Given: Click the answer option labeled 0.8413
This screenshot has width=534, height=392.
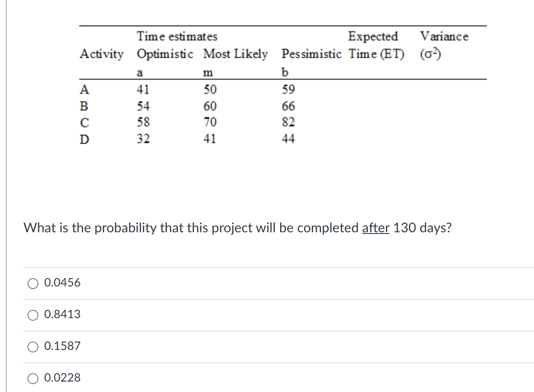Looking at the screenshot, I should coord(62,314).
